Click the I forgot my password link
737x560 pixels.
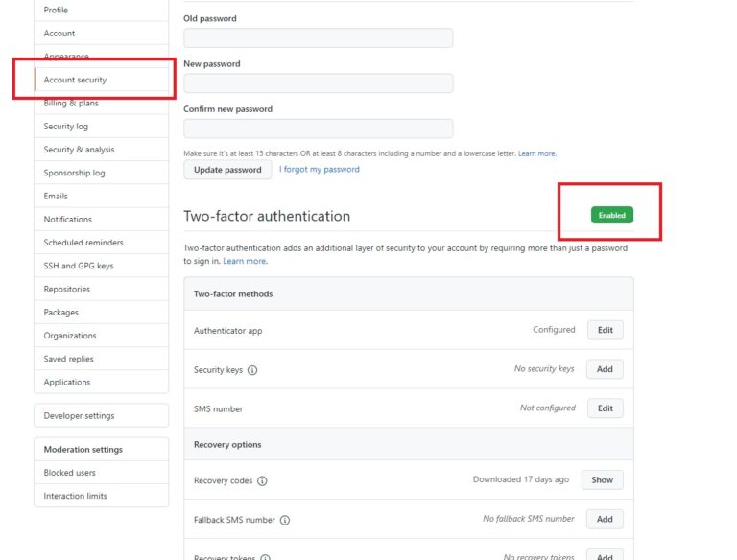(x=319, y=170)
